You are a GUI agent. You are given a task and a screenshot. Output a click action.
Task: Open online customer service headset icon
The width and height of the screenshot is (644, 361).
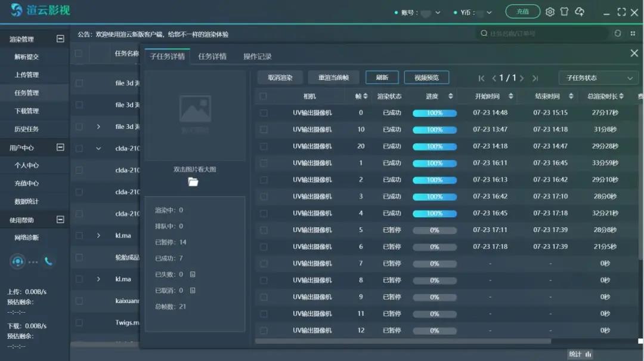(x=18, y=261)
